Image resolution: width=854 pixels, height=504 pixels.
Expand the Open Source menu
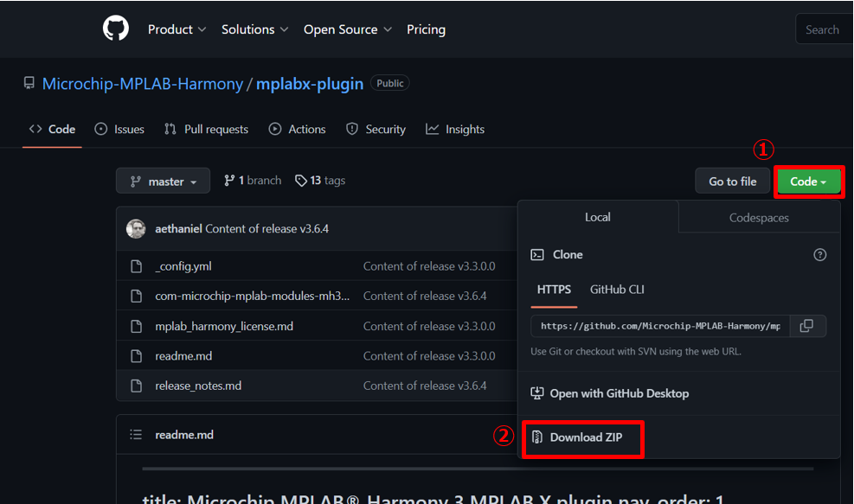[348, 29]
